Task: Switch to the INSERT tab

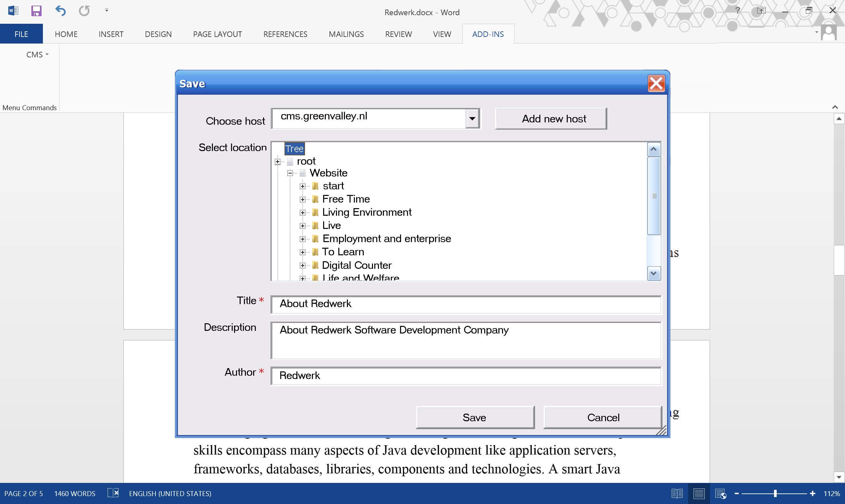Action: tap(111, 34)
